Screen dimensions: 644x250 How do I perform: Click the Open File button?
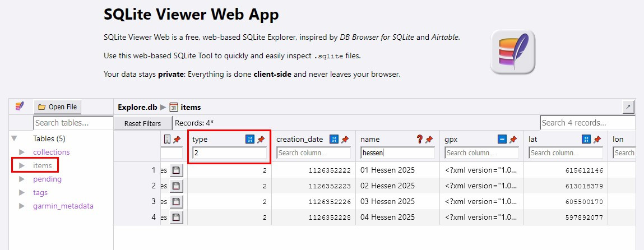tap(58, 107)
